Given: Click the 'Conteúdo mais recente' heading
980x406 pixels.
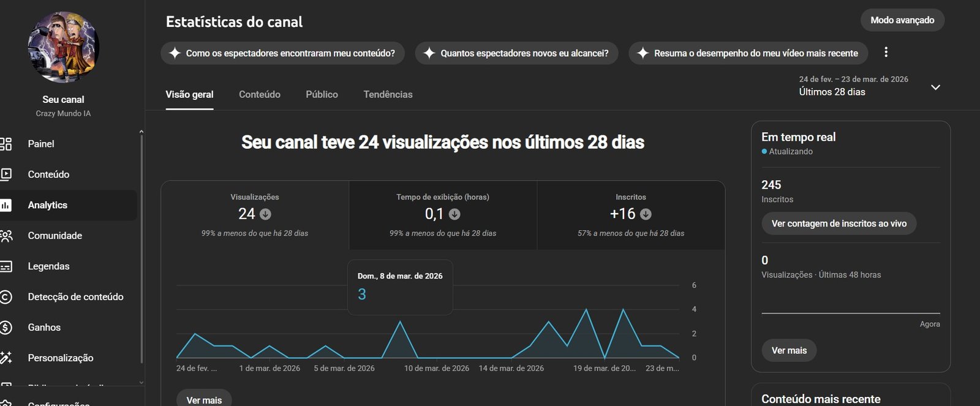Looking at the screenshot, I should (821, 399).
